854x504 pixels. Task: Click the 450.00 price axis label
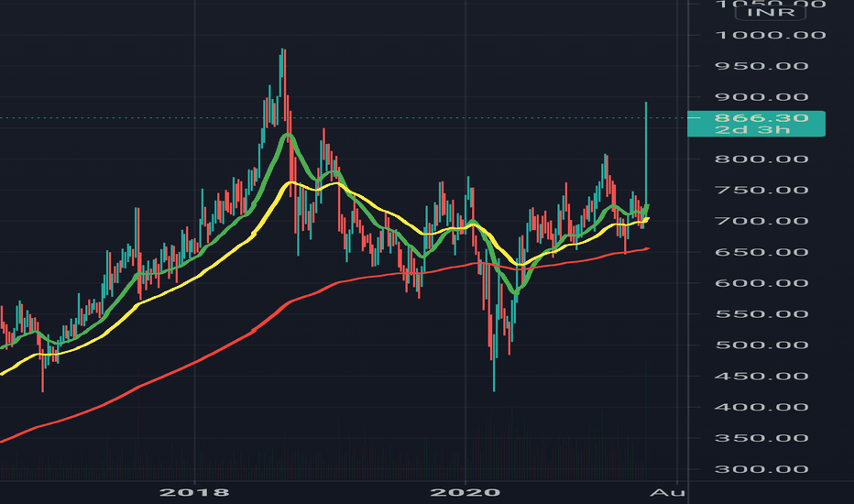(x=761, y=376)
